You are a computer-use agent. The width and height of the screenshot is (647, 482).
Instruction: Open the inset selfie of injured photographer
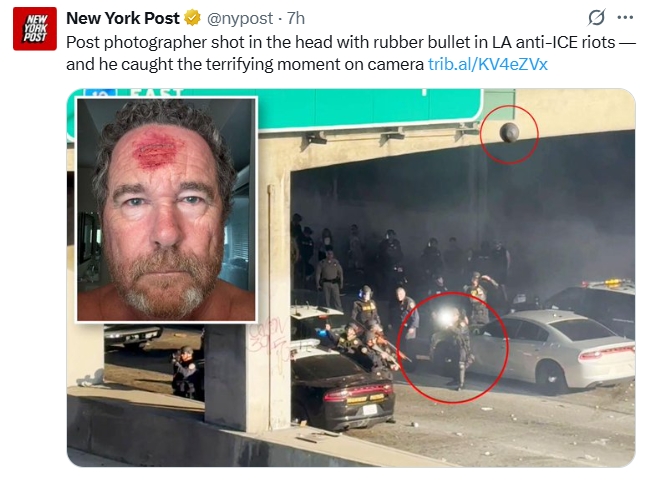tap(167, 210)
